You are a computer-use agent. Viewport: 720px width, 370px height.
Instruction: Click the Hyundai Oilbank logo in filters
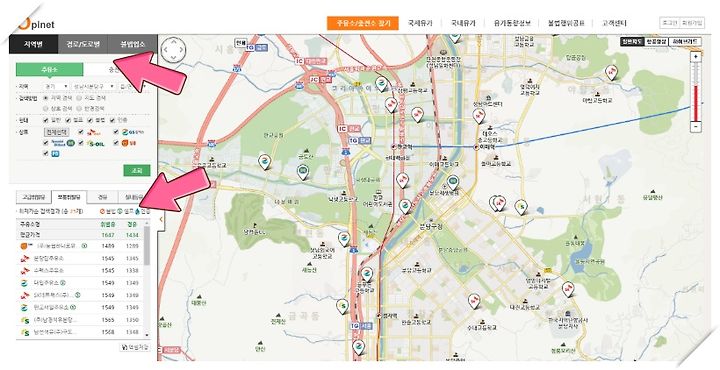(x=63, y=143)
